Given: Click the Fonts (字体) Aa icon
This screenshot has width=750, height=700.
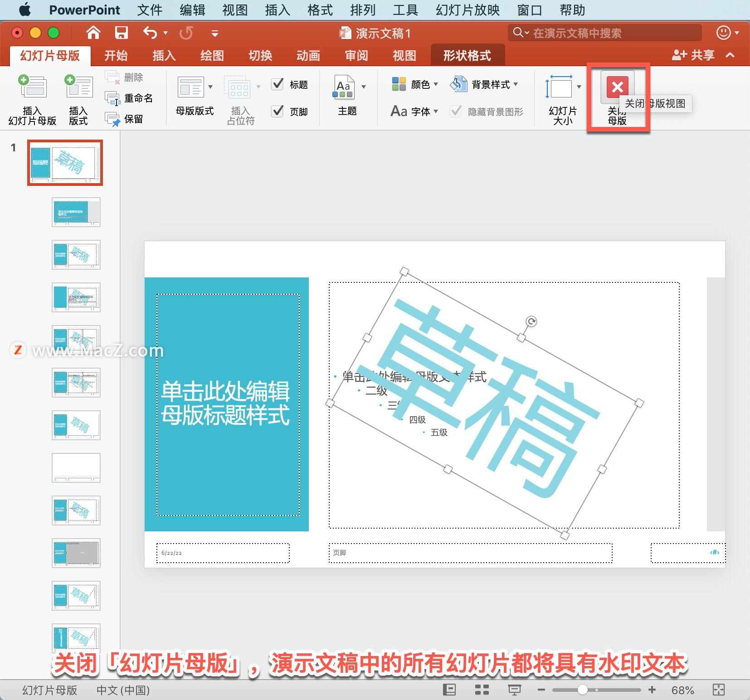Looking at the screenshot, I should coord(399,111).
